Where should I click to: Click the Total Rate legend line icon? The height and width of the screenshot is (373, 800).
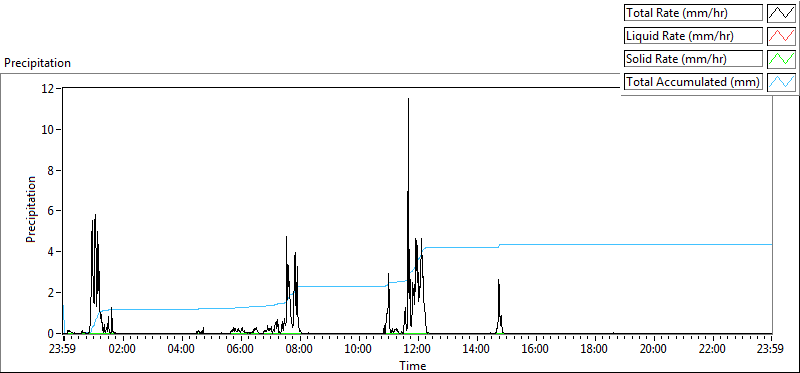[x=782, y=13]
